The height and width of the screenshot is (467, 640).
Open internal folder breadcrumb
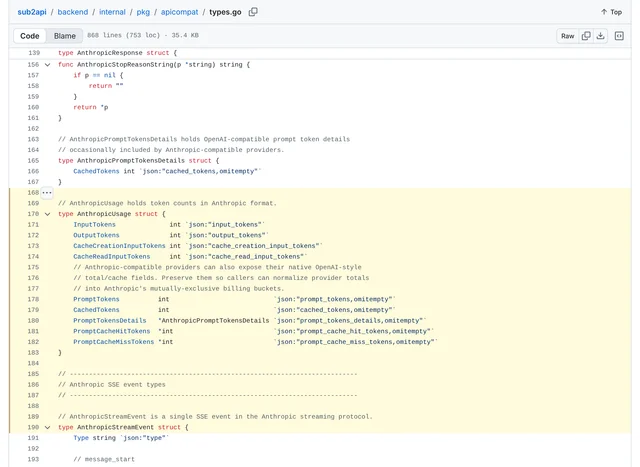[x=112, y=12]
